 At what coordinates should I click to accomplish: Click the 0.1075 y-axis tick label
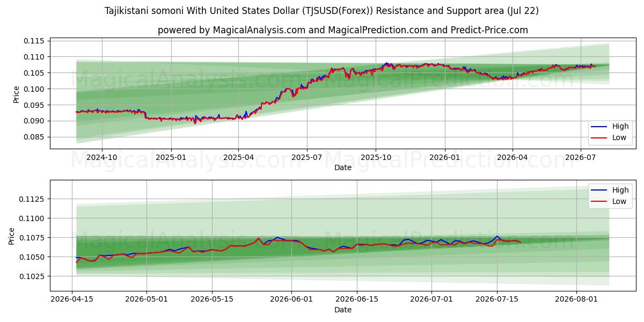coord(32,238)
